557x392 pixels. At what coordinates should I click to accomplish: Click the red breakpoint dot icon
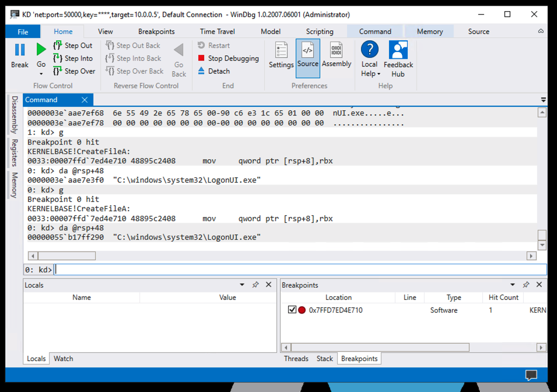pos(302,310)
